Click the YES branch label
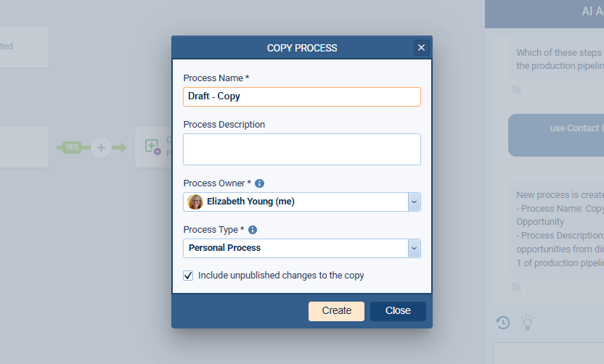This screenshot has width=604, height=364. (x=72, y=147)
